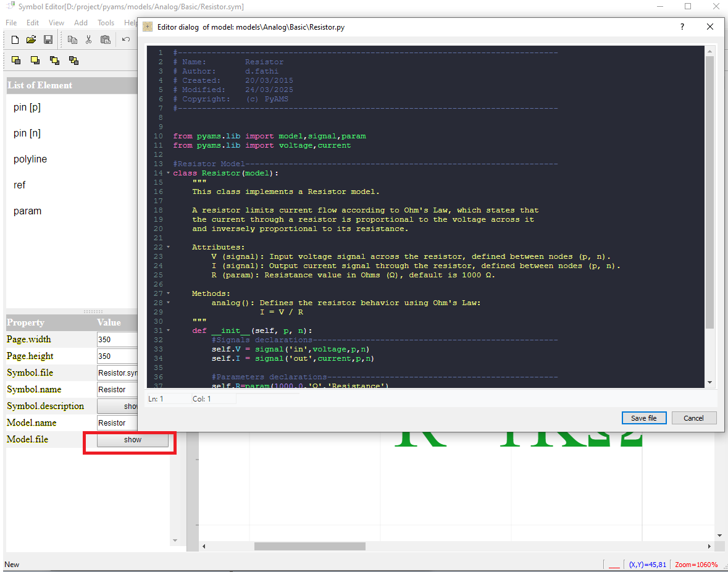Click the Editor dialog title bar icon
728x572 pixels.
[148, 27]
